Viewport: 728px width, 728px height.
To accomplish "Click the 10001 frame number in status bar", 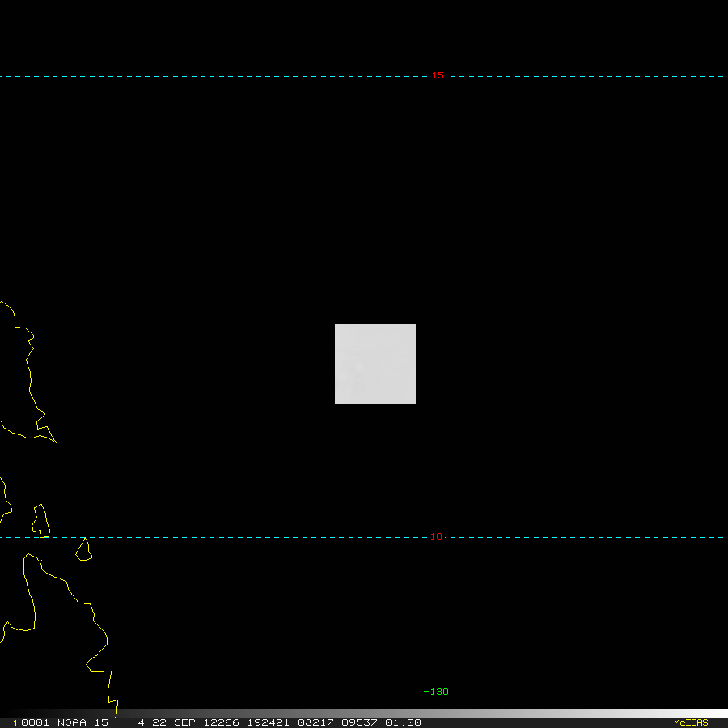I will pos(32,722).
